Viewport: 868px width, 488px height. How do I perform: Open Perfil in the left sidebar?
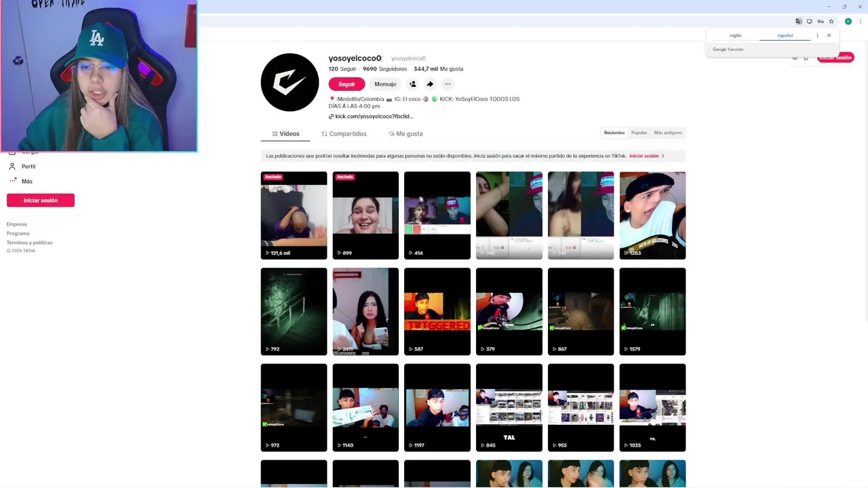tap(28, 167)
